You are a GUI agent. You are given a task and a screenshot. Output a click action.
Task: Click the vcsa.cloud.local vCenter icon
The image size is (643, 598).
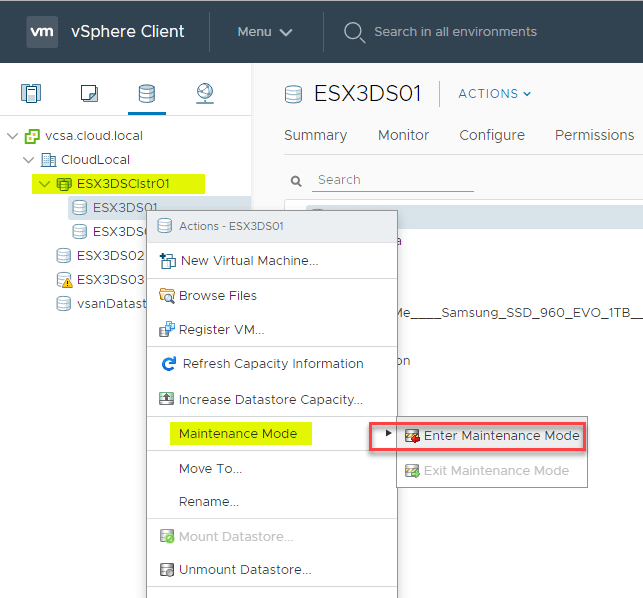coord(32,136)
